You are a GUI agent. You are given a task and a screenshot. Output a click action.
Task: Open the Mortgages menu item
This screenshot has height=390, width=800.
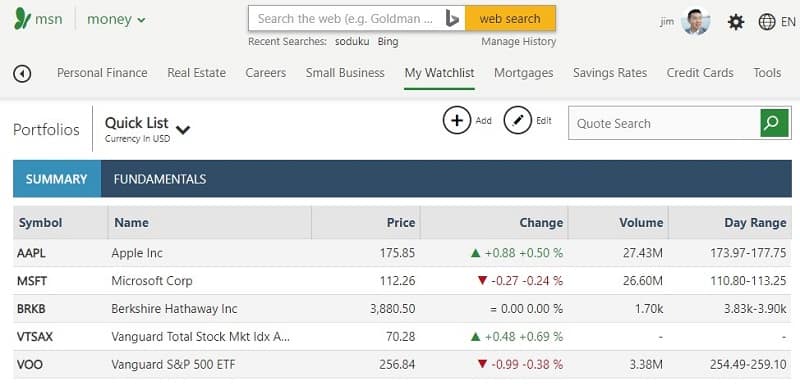pyautogui.click(x=523, y=73)
